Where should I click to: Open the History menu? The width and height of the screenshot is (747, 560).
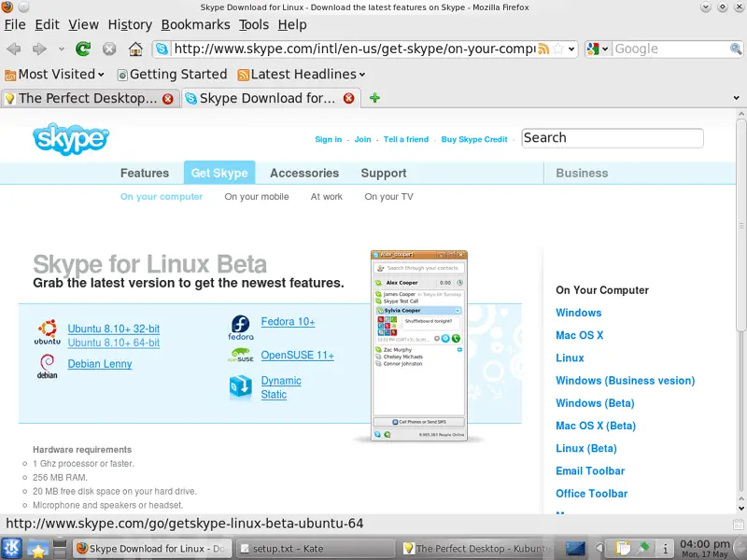pyautogui.click(x=130, y=25)
